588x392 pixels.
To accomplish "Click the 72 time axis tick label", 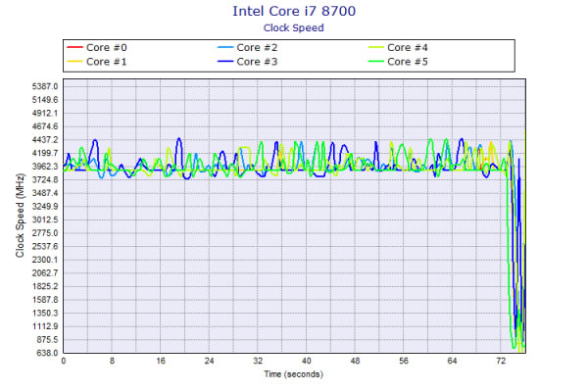I will tap(501, 361).
